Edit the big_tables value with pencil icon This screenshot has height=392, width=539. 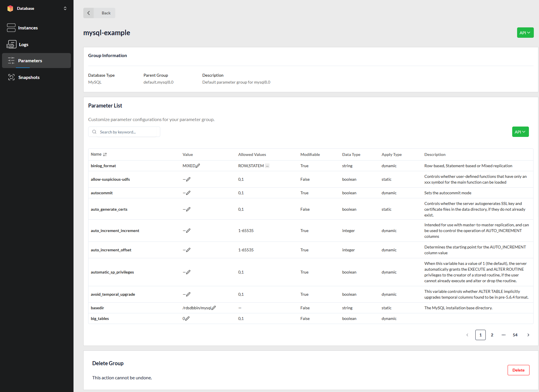point(187,318)
